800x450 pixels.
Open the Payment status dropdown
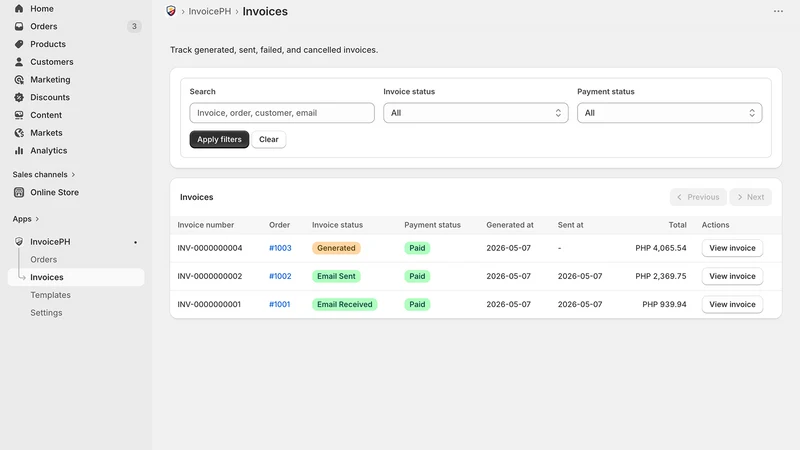[669, 113]
